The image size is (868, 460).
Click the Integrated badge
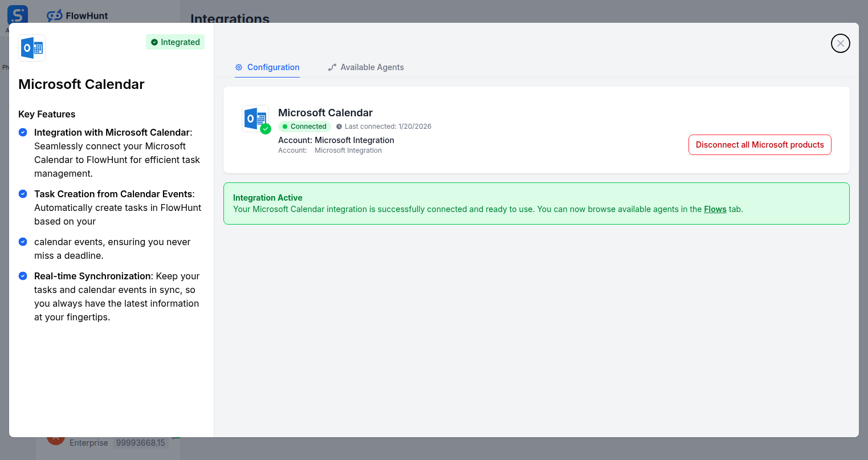coord(175,42)
